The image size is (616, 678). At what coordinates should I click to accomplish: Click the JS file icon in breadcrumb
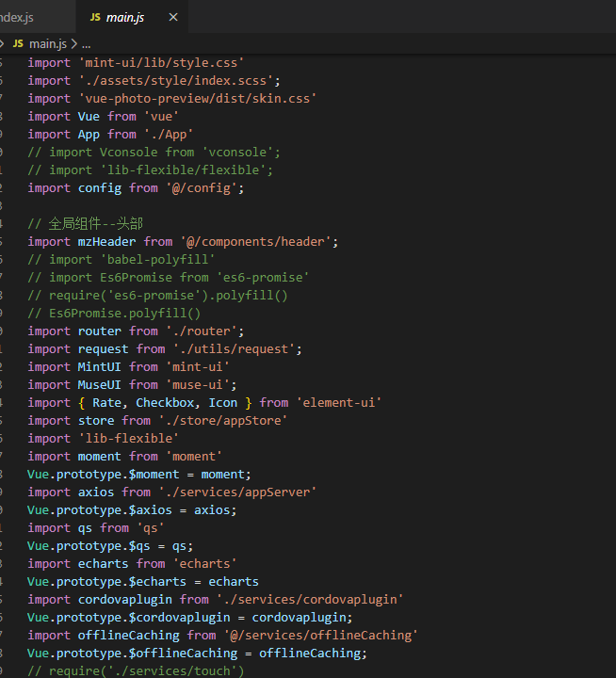pos(18,43)
